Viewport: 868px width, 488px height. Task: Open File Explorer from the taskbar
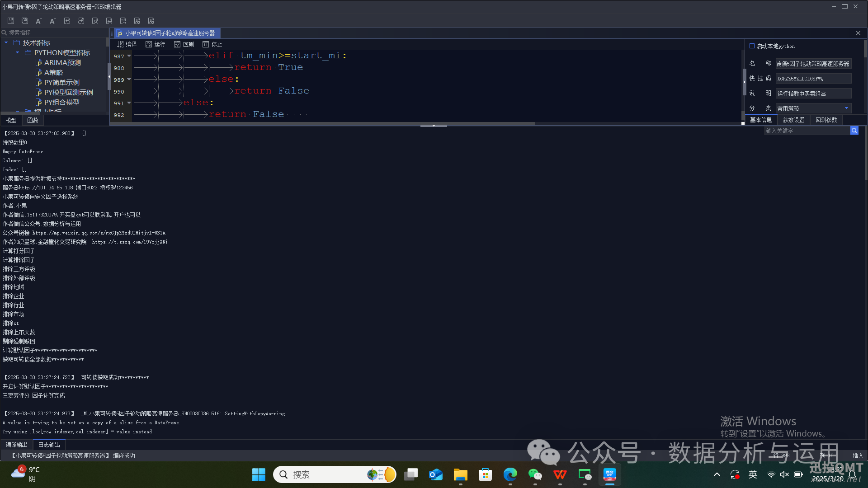(461, 474)
